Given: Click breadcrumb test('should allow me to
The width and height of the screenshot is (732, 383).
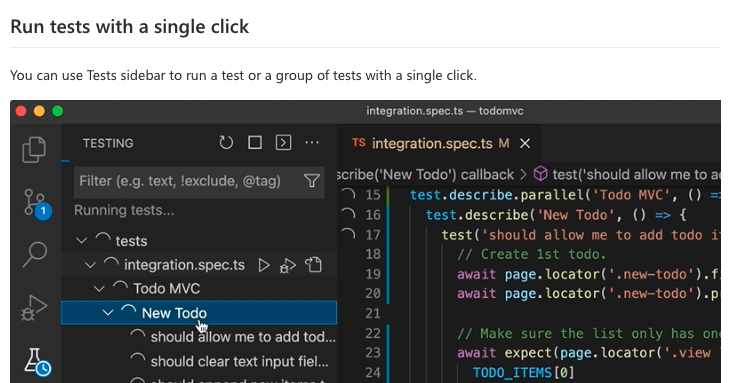Looking at the screenshot, I should 637,175.
